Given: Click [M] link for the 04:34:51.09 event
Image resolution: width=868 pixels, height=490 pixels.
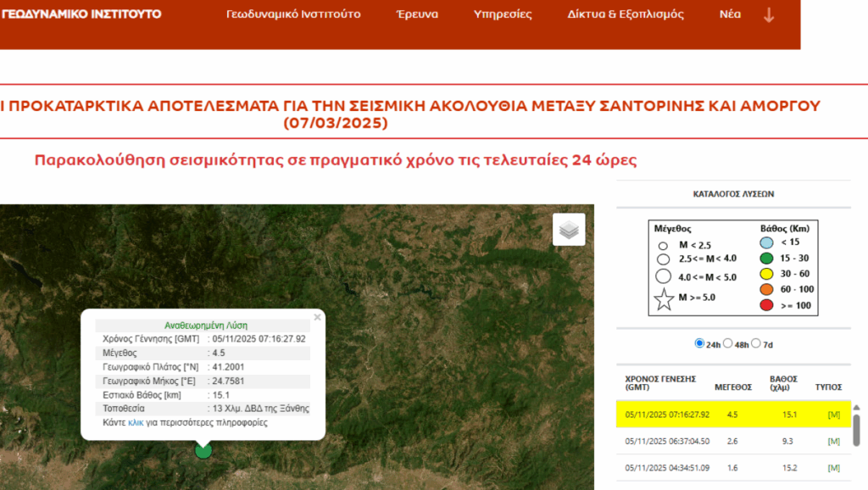Looking at the screenshot, I should pos(833,468).
